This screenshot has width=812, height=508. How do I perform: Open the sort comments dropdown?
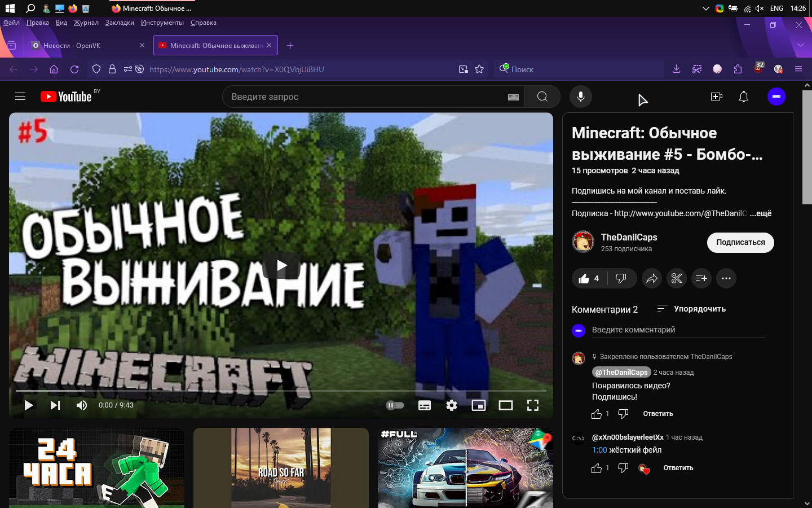tap(691, 309)
